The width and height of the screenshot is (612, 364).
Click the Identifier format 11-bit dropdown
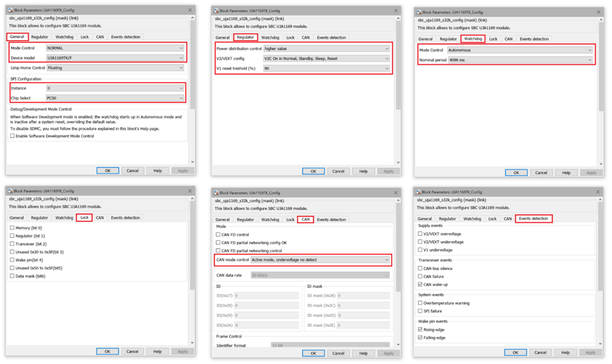tap(330, 346)
